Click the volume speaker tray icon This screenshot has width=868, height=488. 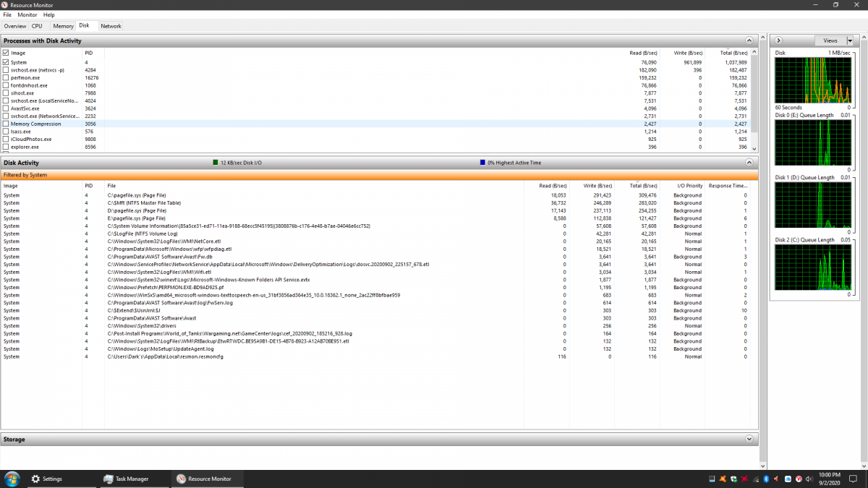click(809, 479)
